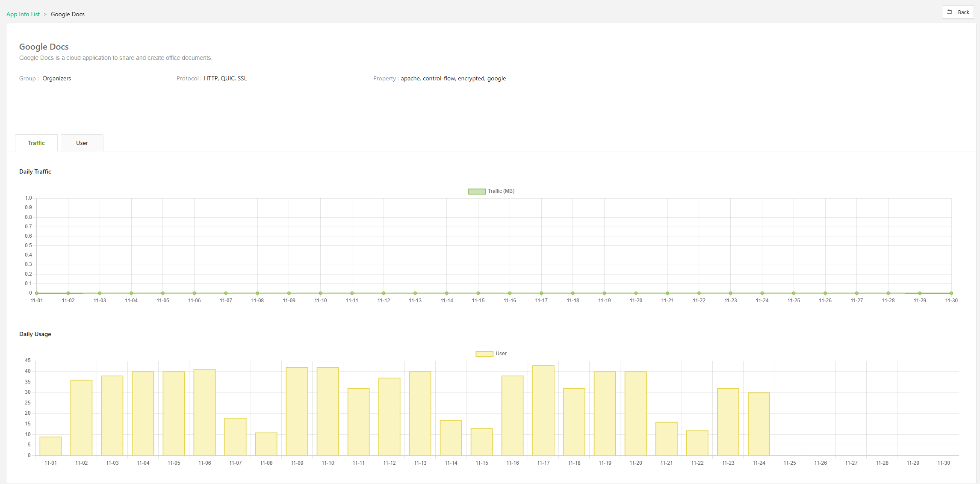
Task: Click the 11-01 usage bar
Action: click(50, 446)
